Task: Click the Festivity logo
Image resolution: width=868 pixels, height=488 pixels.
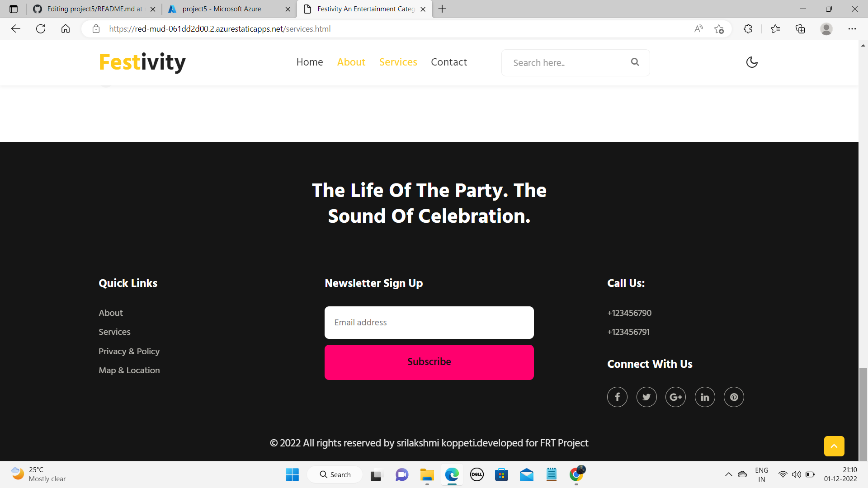Action: 142,62
